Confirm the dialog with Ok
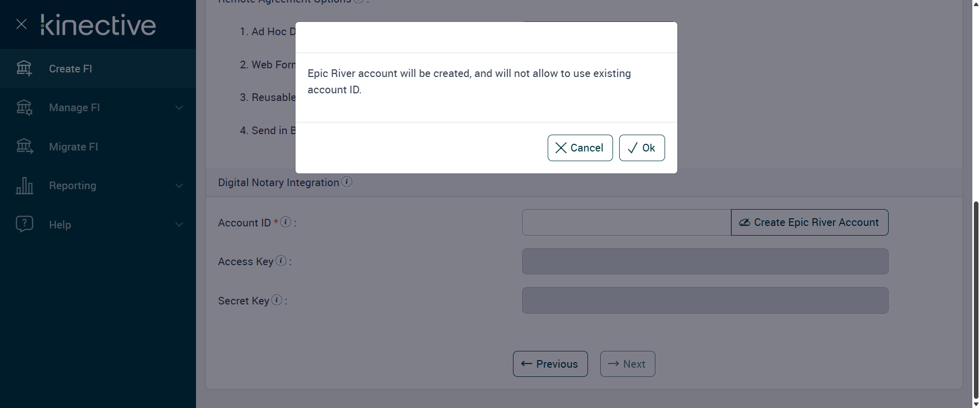The image size is (980, 408). coord(642,148)
